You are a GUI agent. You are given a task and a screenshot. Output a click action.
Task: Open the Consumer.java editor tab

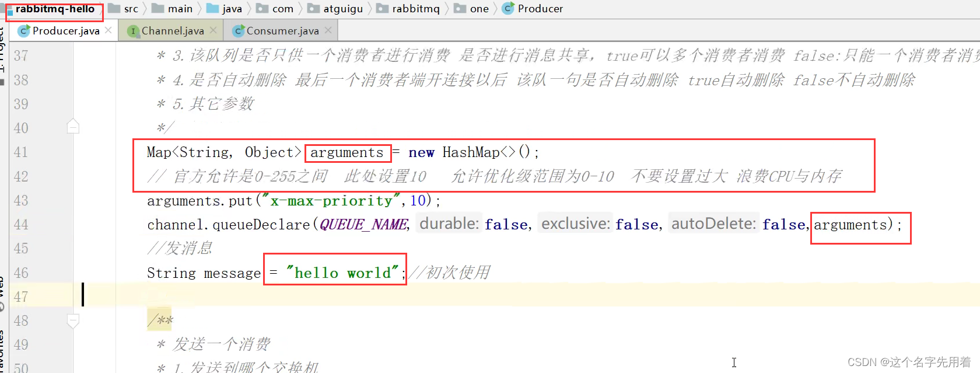[282, 31]
